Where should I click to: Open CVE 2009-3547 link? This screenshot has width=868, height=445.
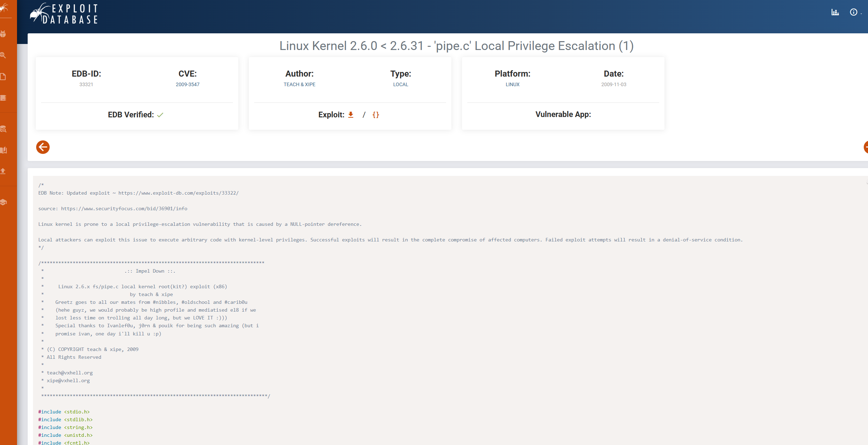pyautogui.click(x=188, y=84)
